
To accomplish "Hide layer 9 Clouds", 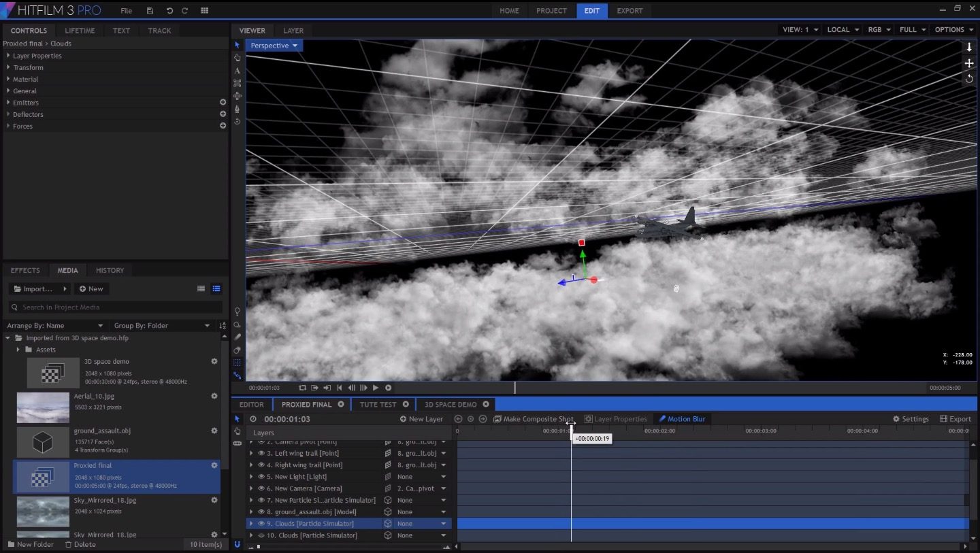I will click(261, 524).
